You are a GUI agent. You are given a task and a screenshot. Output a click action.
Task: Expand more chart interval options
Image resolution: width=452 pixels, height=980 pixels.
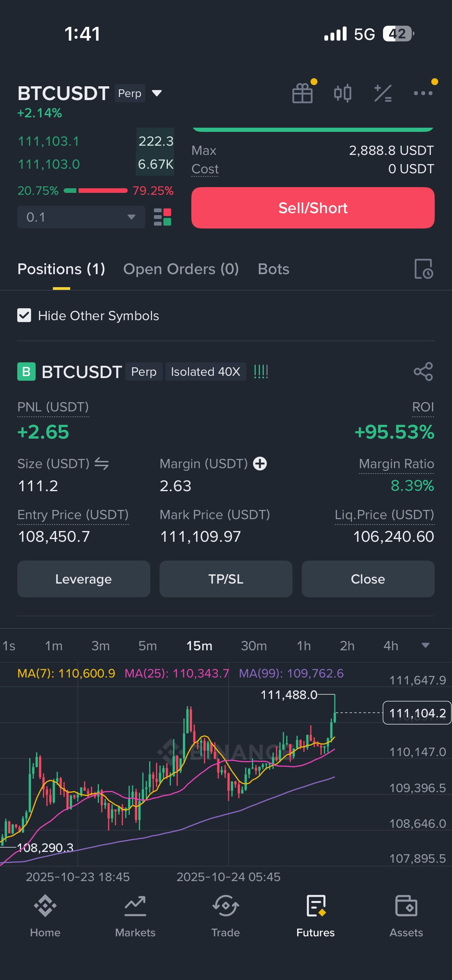(x=425, y=646)
